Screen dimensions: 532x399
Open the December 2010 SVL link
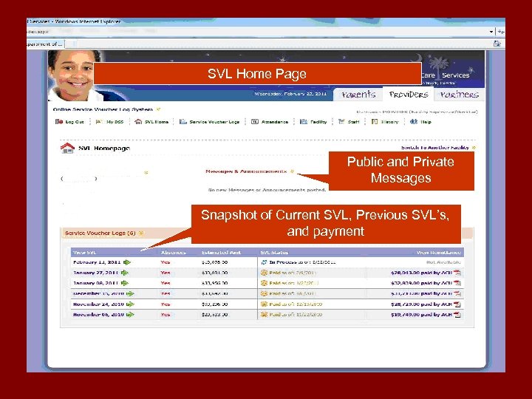coord(98,293)
